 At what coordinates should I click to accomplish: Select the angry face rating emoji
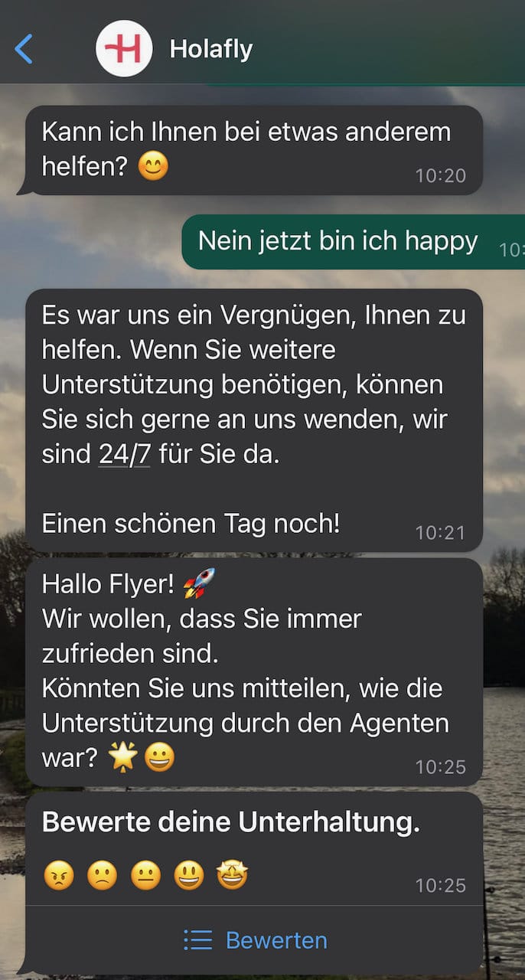[59, 875]
